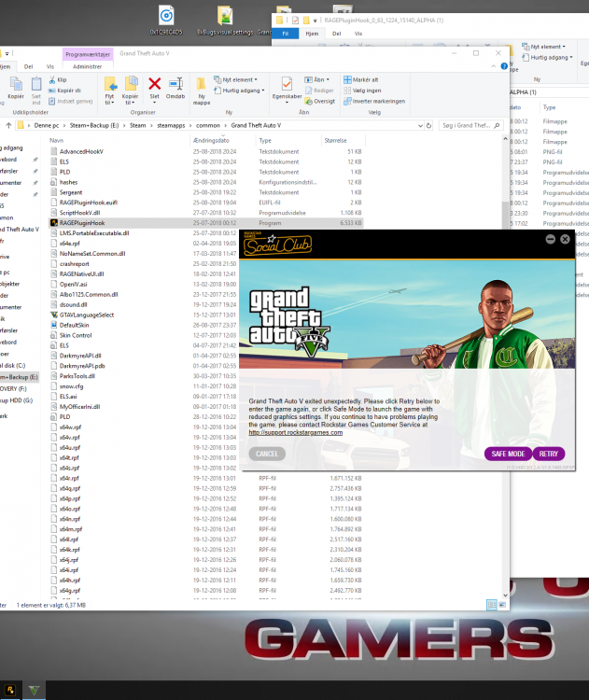
Task: Click the Oversigt history item
Action: (x=320, y=102)
